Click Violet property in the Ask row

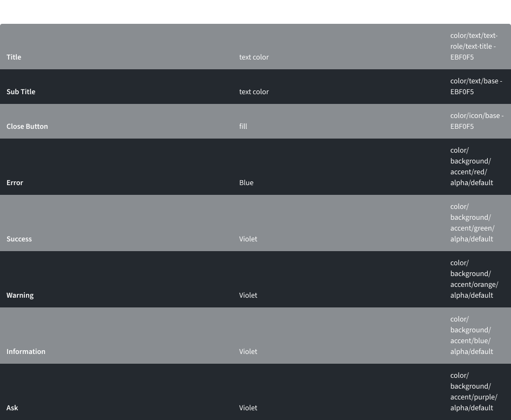[248, 408]
